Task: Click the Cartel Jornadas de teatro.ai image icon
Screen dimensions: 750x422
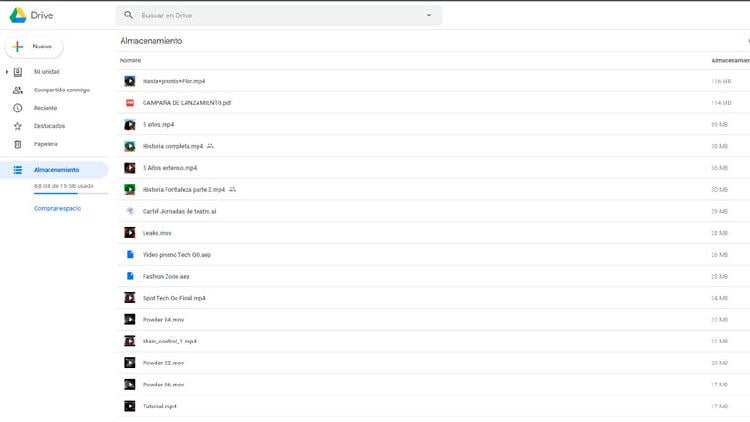Action: point(130,211)
